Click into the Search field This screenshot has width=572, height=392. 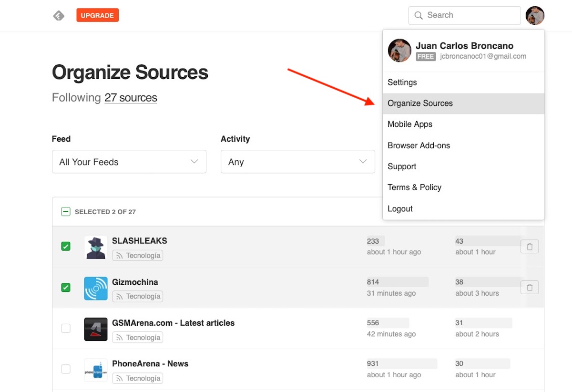(x=470, y=15)
